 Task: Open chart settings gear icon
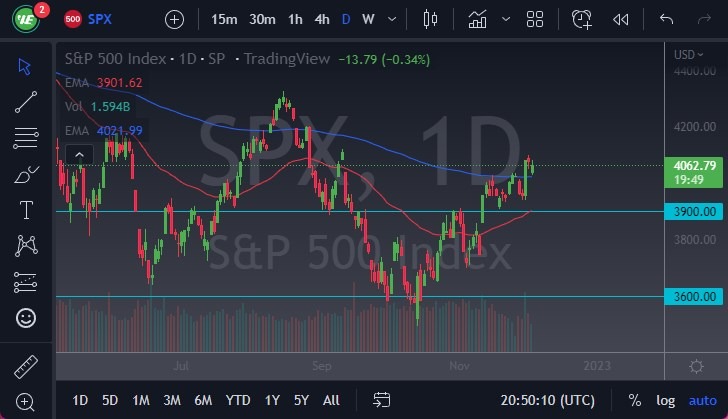[696, 367]
